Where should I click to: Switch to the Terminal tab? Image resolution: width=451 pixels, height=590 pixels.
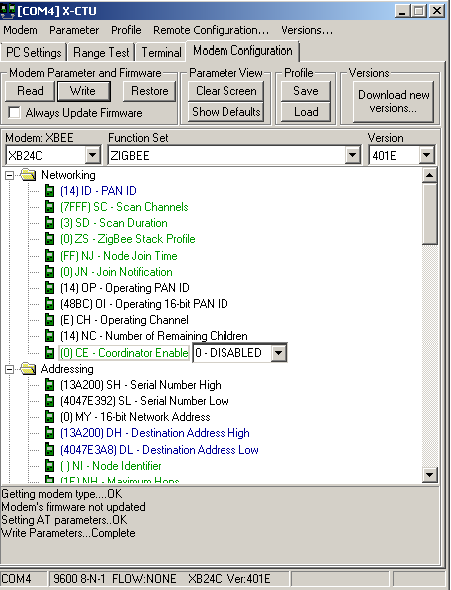(161, 52)
